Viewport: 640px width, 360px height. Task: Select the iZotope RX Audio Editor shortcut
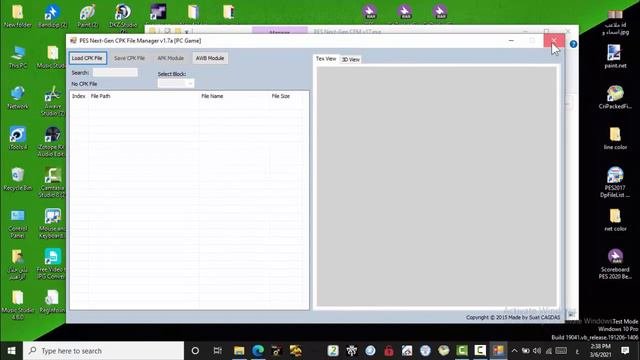52,142
